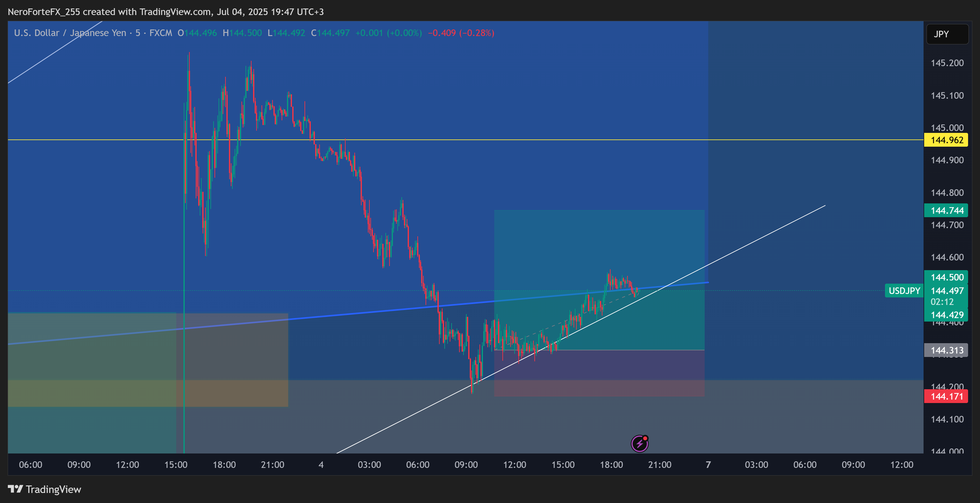Click the first 21:00 time axis label
The width and height of the screenshot is (980, 503).
pyautogui.click(x=273, y=464)
